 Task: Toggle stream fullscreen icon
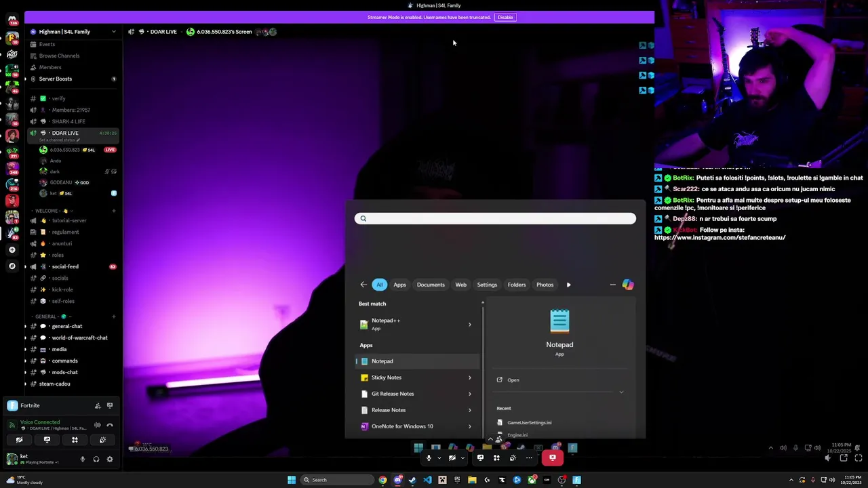click(858, 458)
